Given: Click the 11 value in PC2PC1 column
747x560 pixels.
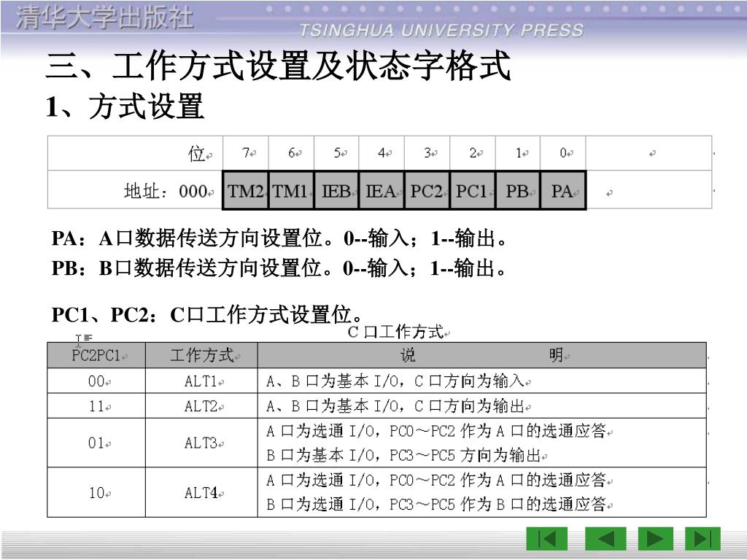Looking at the screenshot, I should [x=96, y=406].
